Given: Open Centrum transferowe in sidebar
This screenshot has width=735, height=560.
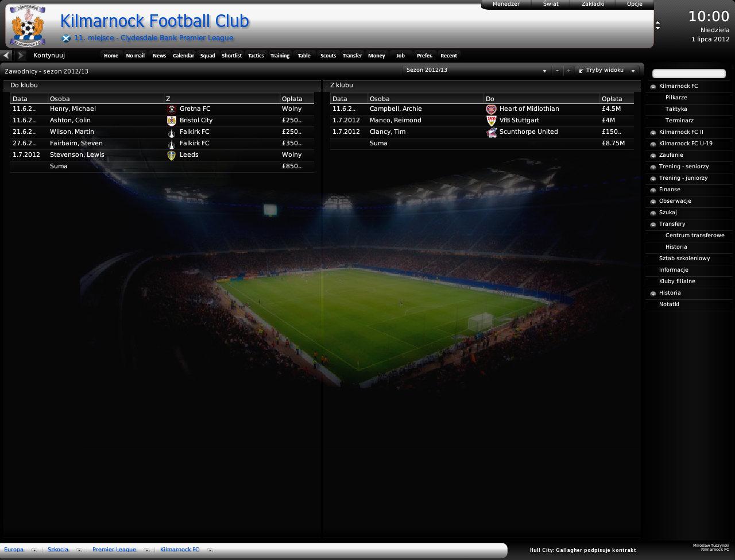Looking at the screenshot, I should click(x=695, y=235).
